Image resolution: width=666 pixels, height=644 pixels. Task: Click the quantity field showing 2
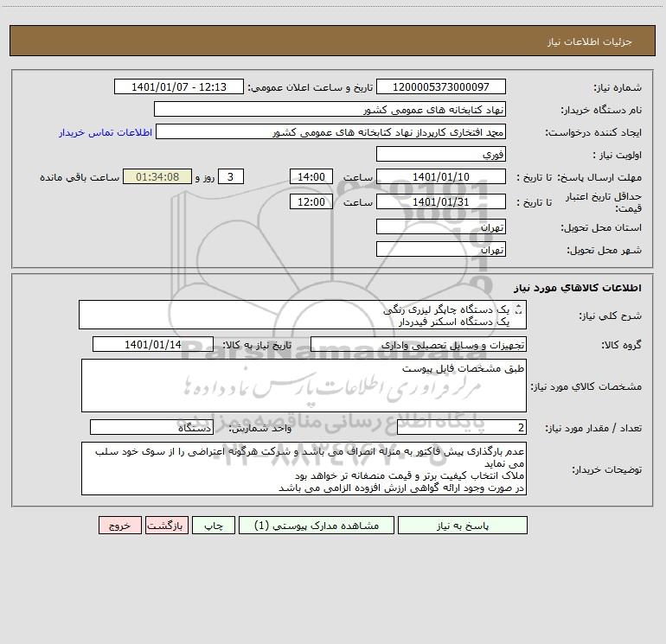coord(462,427)
